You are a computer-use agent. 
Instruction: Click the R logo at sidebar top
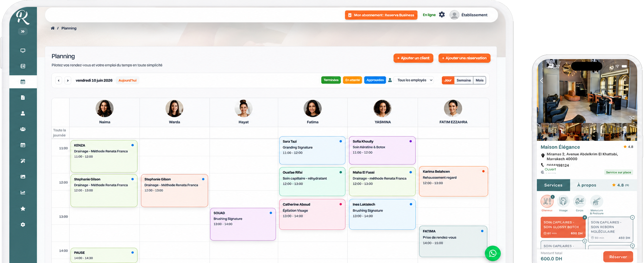tap(23, 17)
